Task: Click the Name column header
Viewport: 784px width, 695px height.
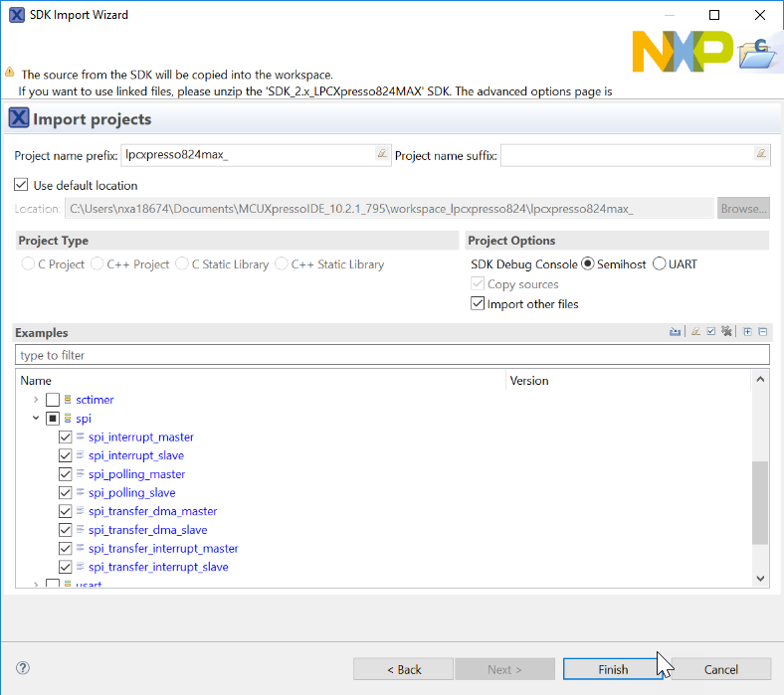Action: click(x=261, y=380)
